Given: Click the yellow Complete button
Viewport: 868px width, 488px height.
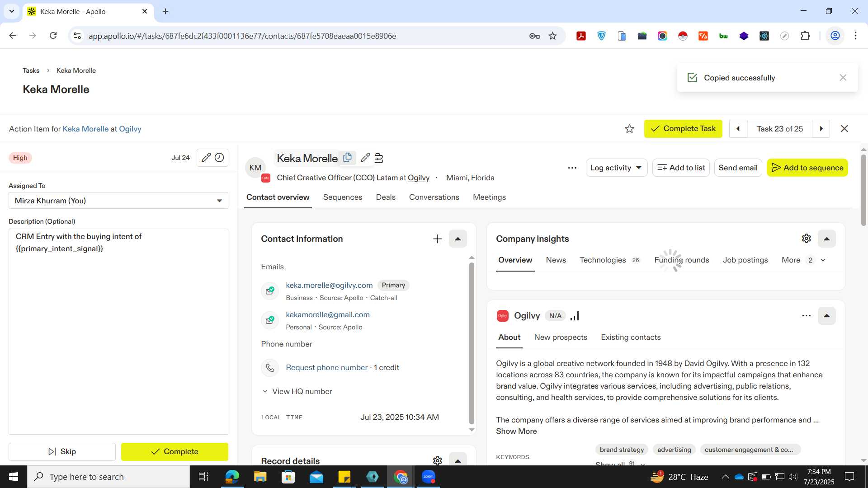Looking at the screenshot, I should point(175,452).
